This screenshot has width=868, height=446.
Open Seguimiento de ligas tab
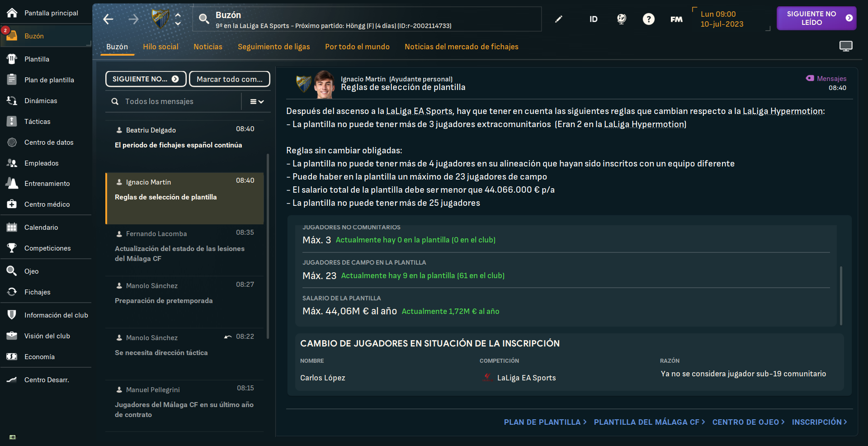click(x=274, y=47)
